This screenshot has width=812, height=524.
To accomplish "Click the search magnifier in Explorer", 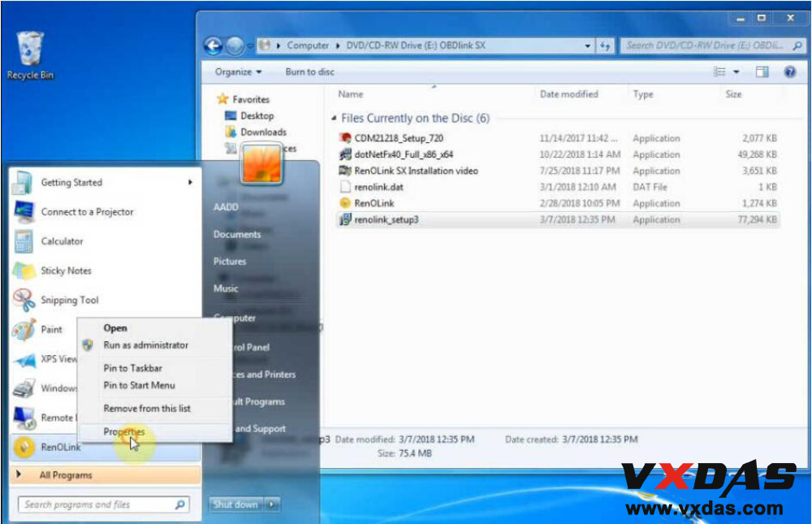I will point(797,45).
